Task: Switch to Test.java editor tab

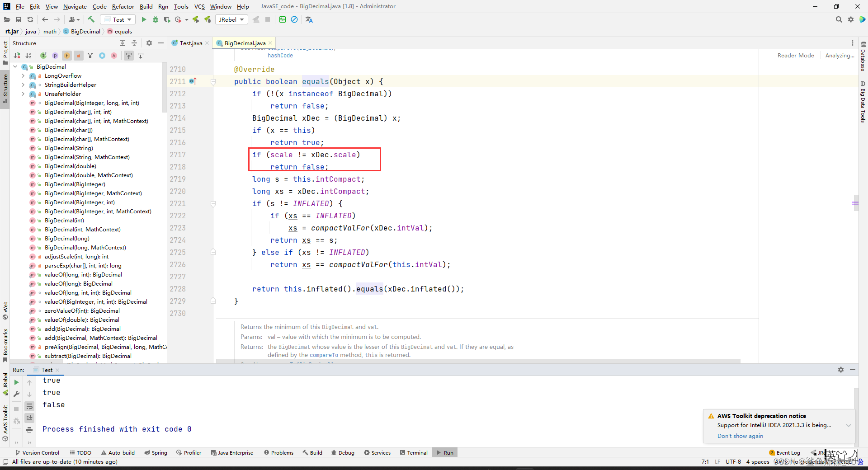Action: click(x=191, y=43)
